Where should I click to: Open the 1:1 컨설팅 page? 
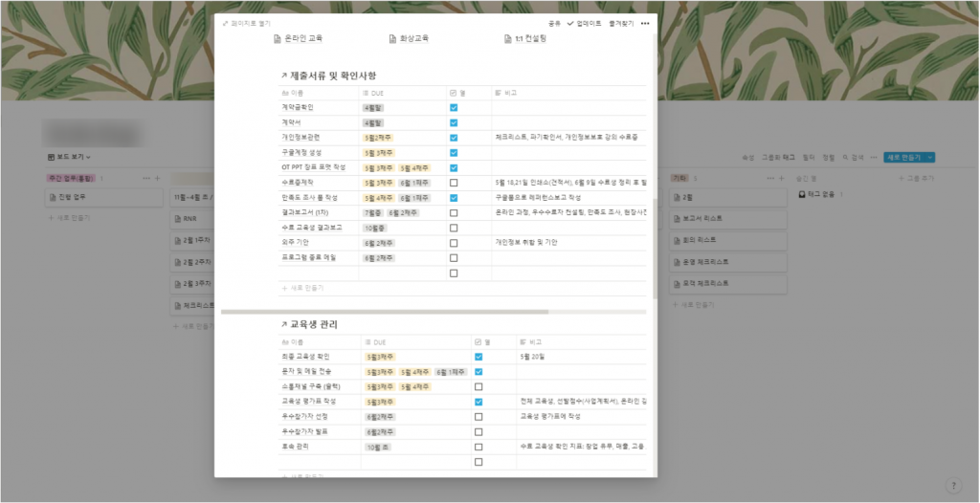pyautogui.click(x=525, y=38)
